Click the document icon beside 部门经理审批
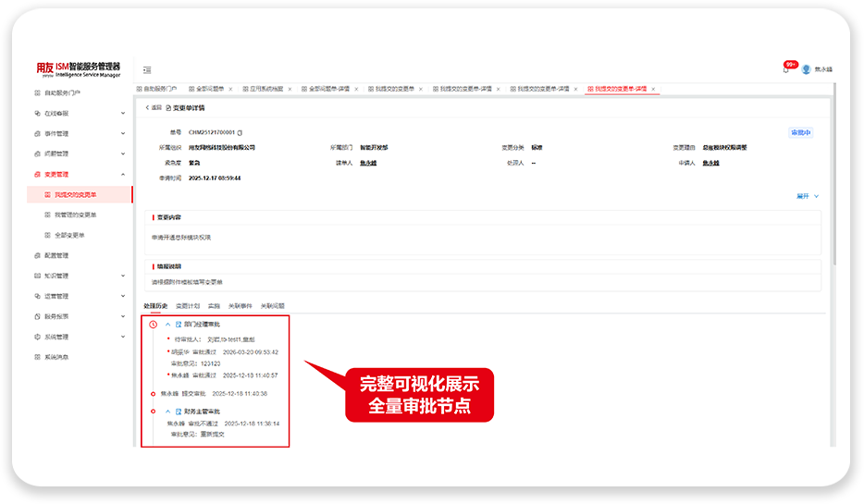 coord(179,325)
